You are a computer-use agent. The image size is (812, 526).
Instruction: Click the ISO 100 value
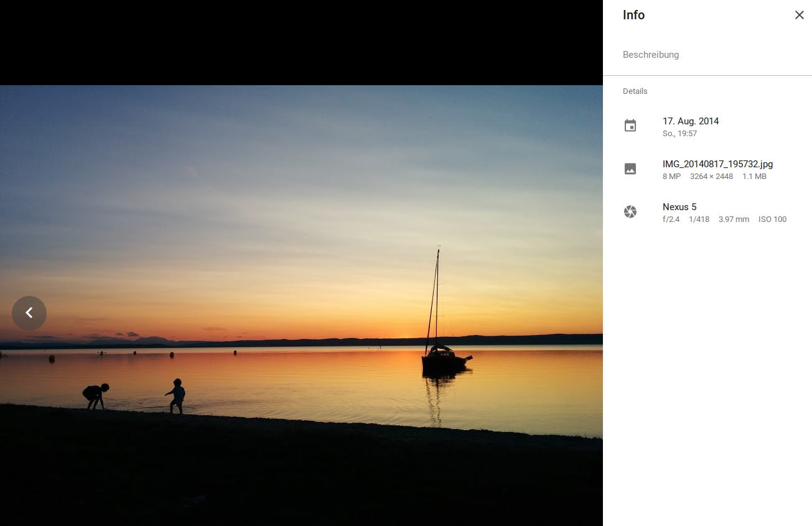coord(772,219)
